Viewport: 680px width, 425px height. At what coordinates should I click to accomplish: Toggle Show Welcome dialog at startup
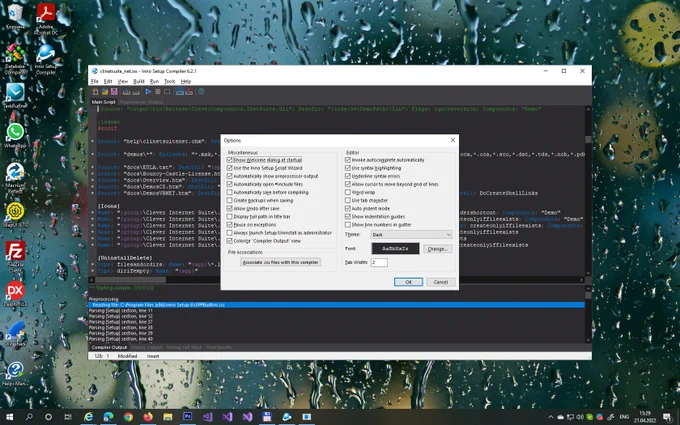(x=229, y=160)
